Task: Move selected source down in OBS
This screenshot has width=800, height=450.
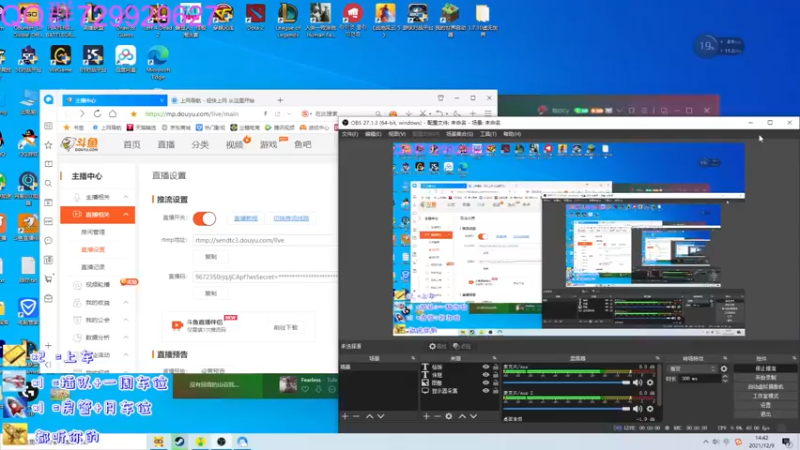Action: 473,416
